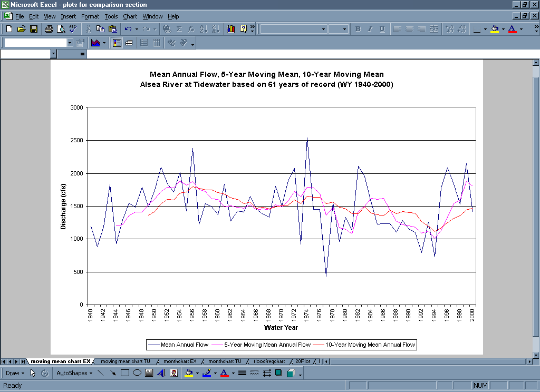The width and height of the screenshot is (540, 392).
Task: Click the Format Chart Object properties icon
Action: (x=80, y=43)
